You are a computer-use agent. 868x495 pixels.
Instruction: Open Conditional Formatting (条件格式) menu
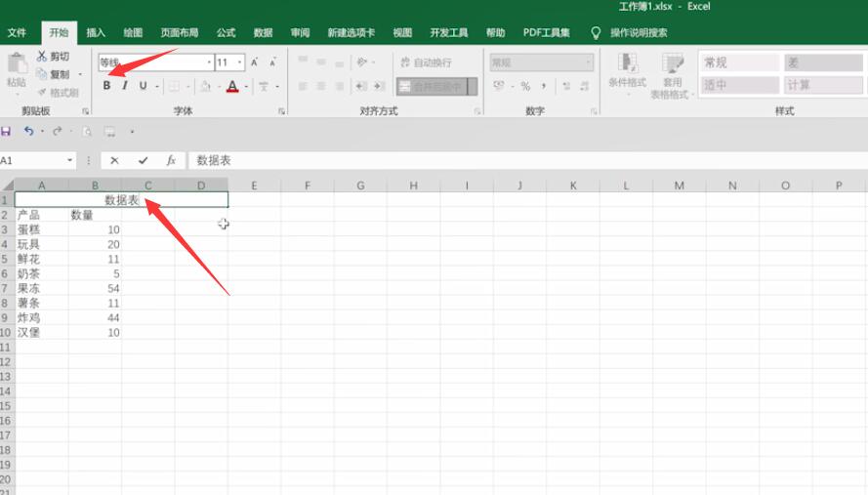point(627,73)
